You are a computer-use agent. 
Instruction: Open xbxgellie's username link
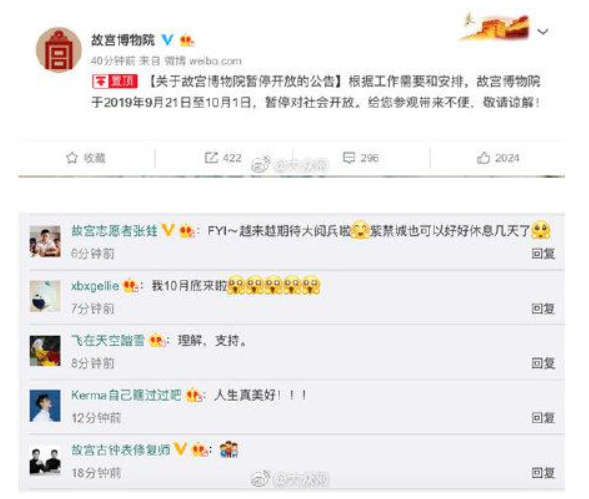tap(95, 286)
